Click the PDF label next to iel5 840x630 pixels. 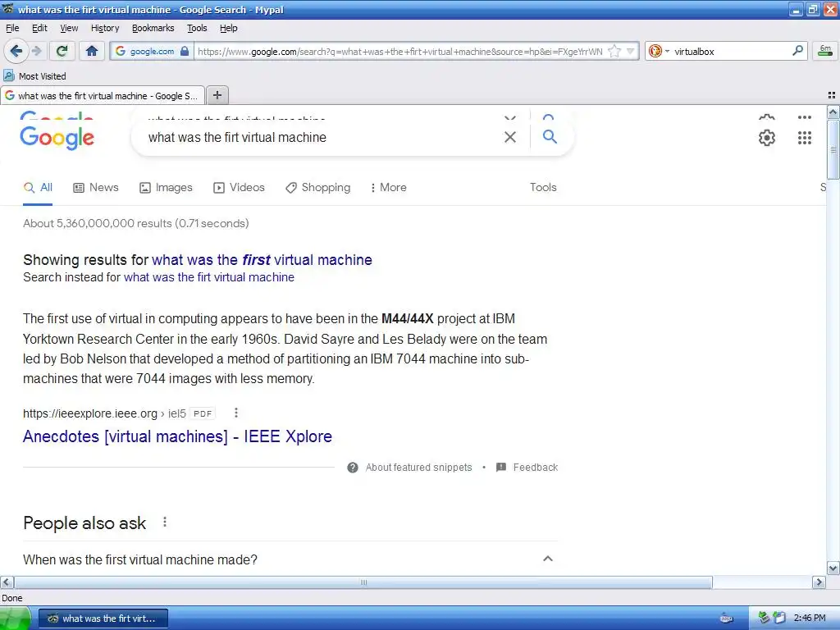pyautogui.click(x=203, y=413)
